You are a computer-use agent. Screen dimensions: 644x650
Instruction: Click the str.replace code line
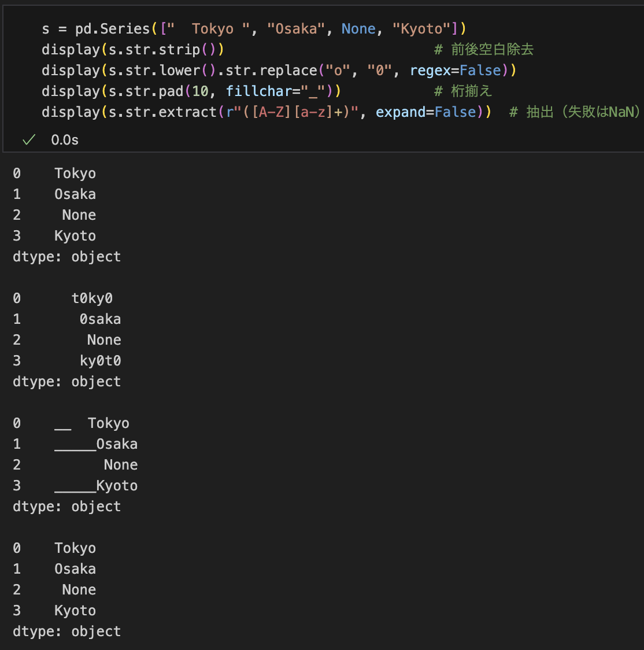pos(279,71)
